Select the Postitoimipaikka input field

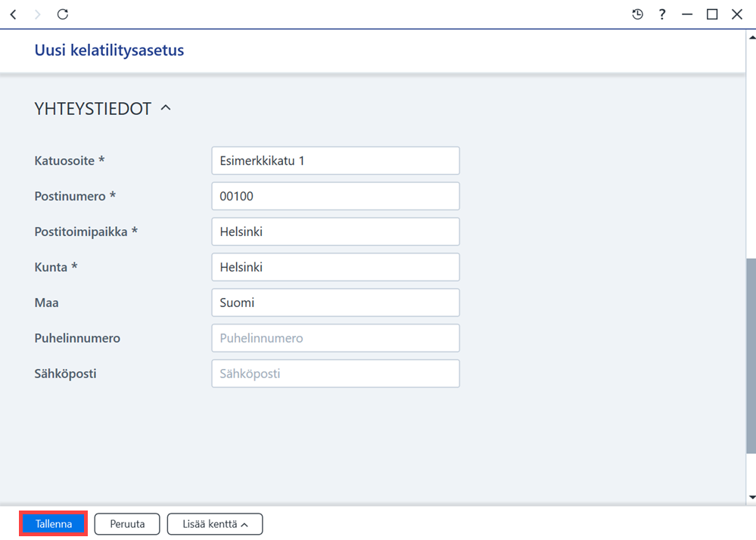(x=335, y=231)
